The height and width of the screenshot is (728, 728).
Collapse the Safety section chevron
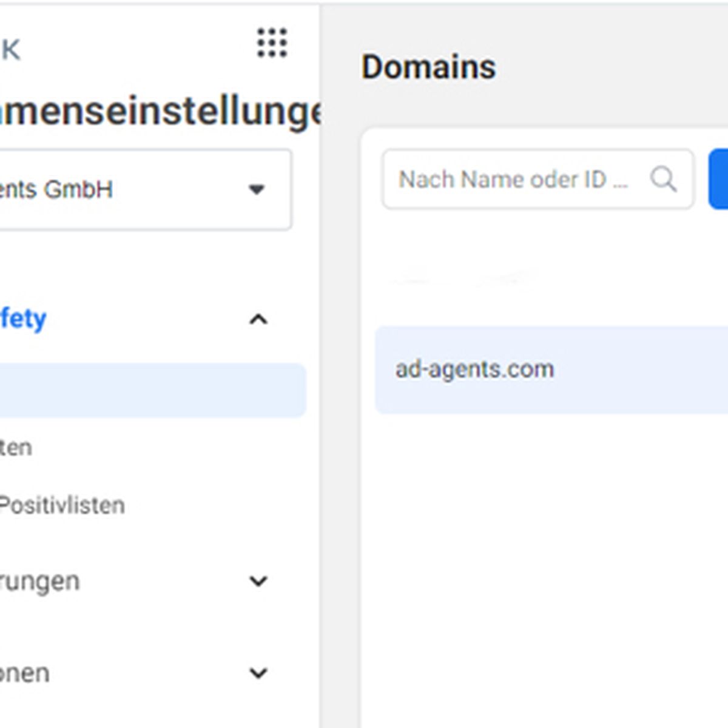[258, 319]
